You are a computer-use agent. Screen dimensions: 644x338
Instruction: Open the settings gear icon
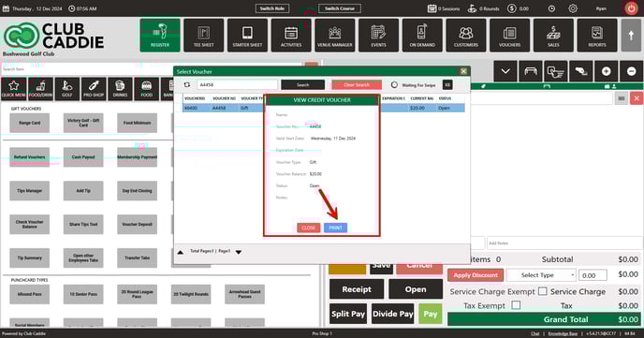(573, 8)
